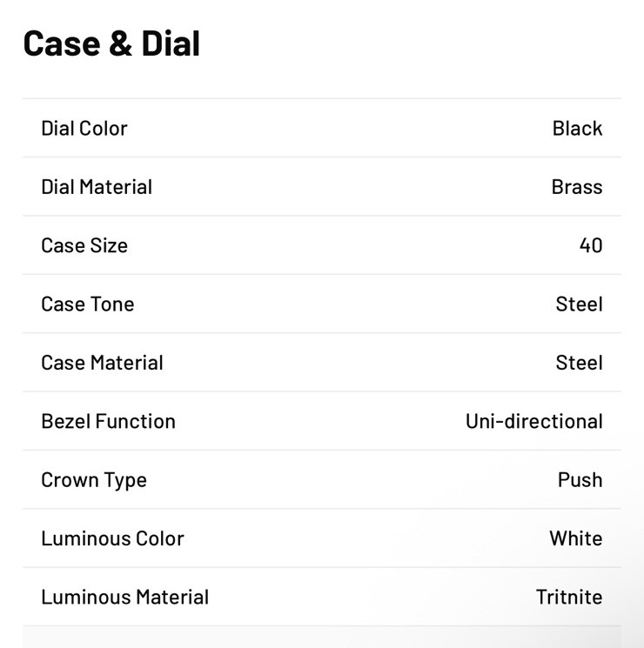Select the Case Size label

tap(84, 245)
